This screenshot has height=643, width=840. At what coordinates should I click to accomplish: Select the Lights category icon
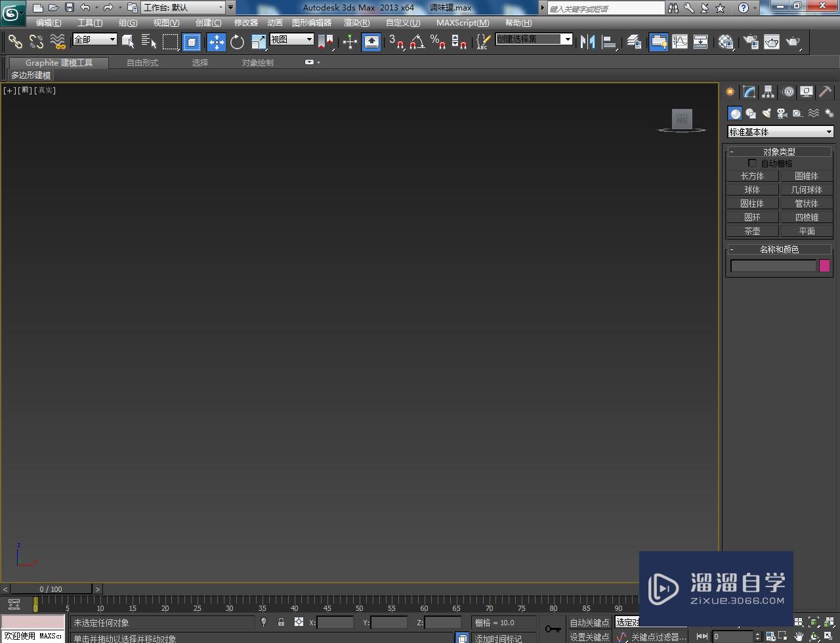tap(766, 114)
